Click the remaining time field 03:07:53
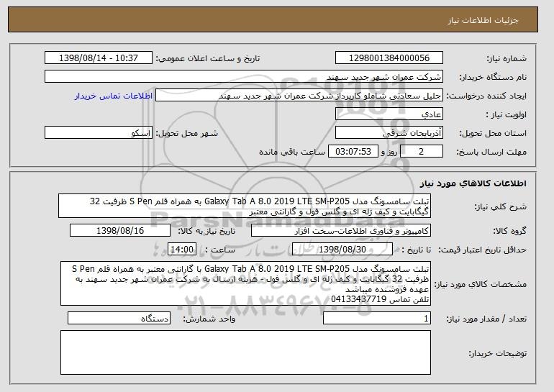This screenshot has height=392, width=554. pyautogui.click(x=353, y=152)
